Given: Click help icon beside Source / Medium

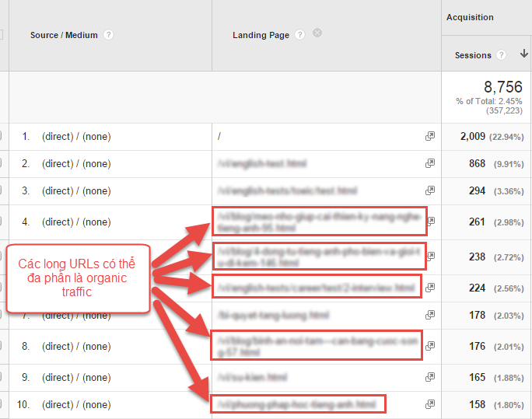Looking at the screenshot, I should tap(108, 34).
